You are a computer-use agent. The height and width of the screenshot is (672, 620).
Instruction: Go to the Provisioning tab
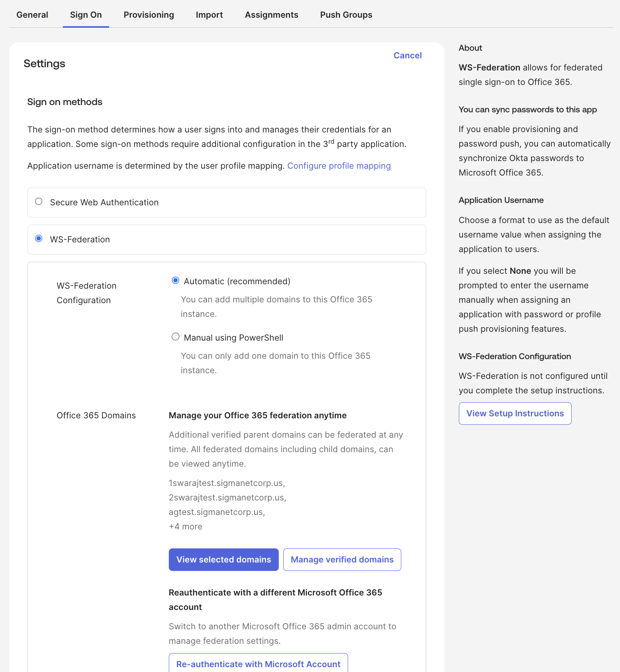click(149, 15)
